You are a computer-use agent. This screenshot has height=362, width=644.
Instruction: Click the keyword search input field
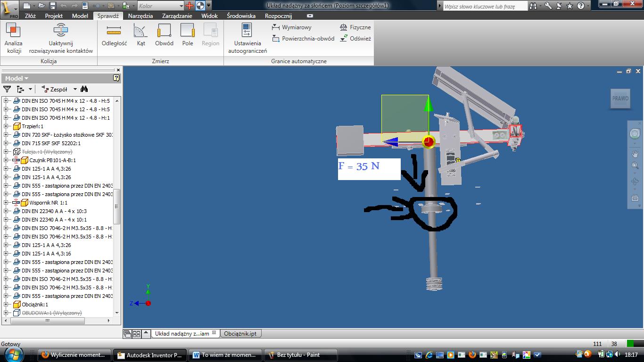tap(486, 6)
